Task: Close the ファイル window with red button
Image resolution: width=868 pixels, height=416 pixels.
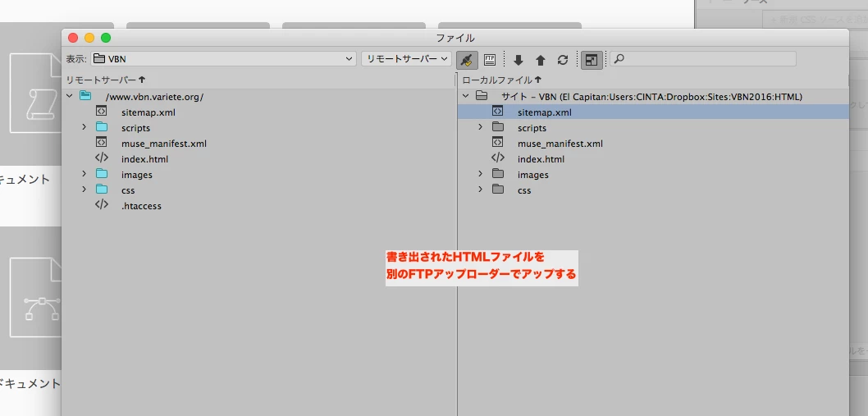Action: click(73, 38)
